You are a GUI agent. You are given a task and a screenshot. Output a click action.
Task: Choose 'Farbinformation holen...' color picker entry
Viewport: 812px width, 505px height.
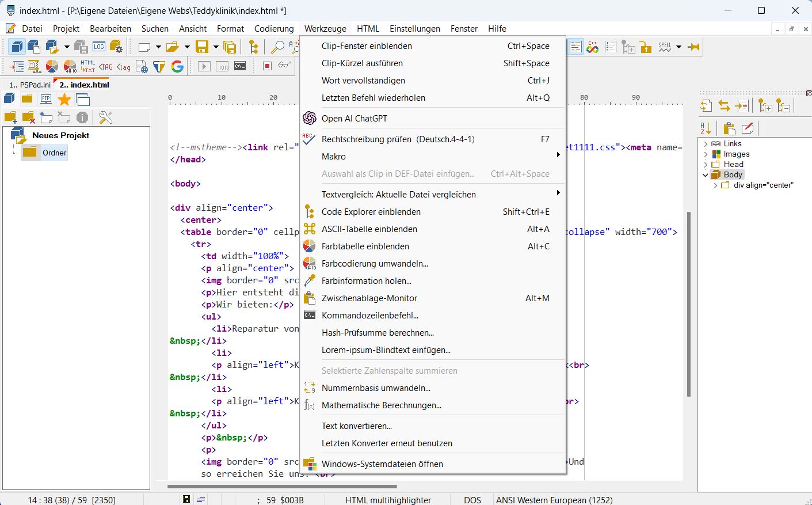[367, 281]
